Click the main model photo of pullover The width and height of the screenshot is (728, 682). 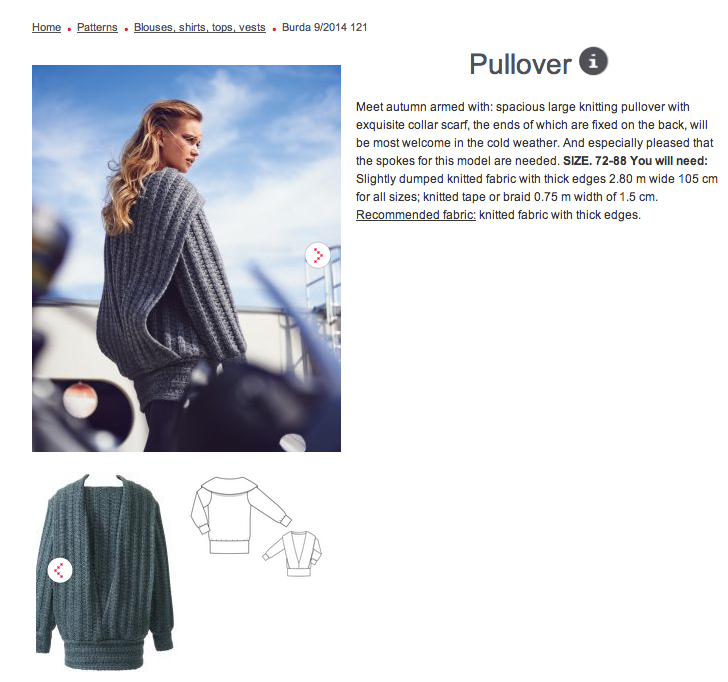[x=186, y=258]
